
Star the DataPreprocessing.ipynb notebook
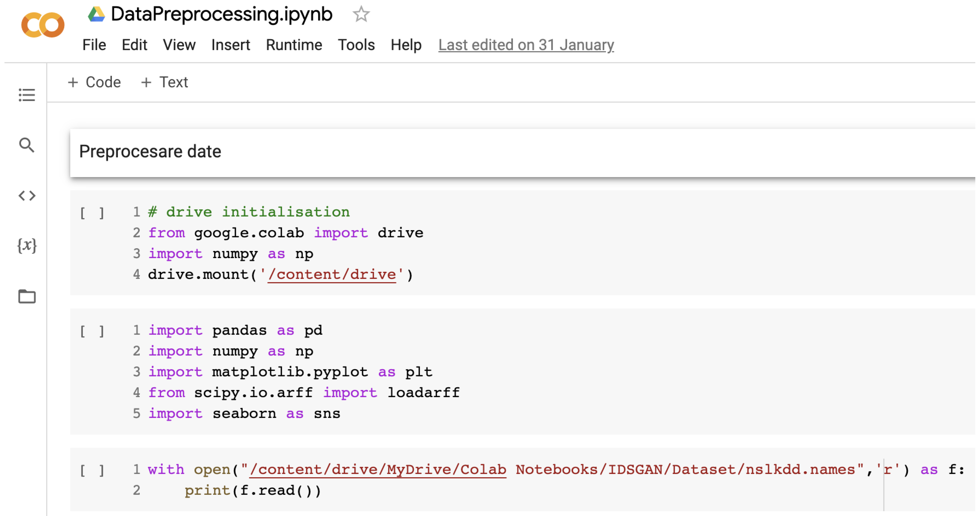click(x=361, y=15)
